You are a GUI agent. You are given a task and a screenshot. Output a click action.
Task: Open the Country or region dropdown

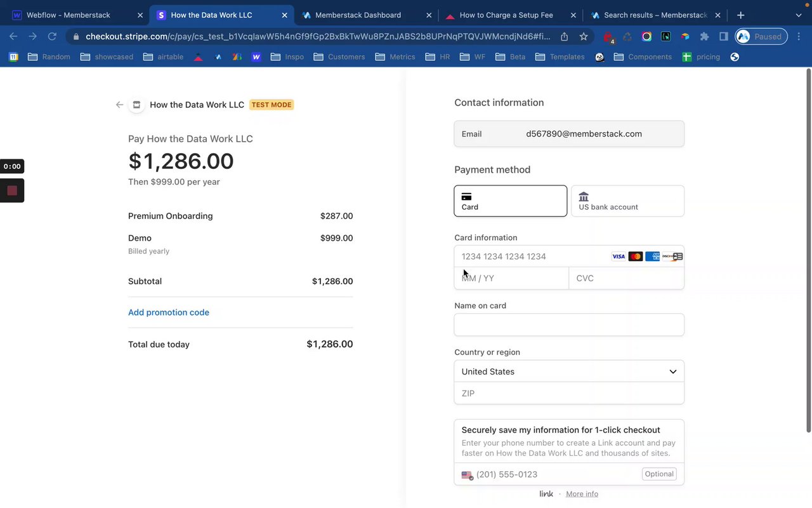(x=569, y=371)
